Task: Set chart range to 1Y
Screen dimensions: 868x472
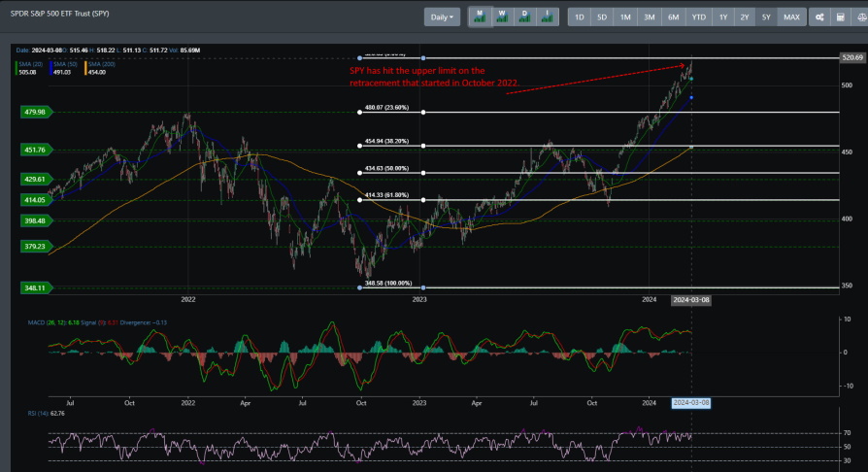Action: point(723,17)
